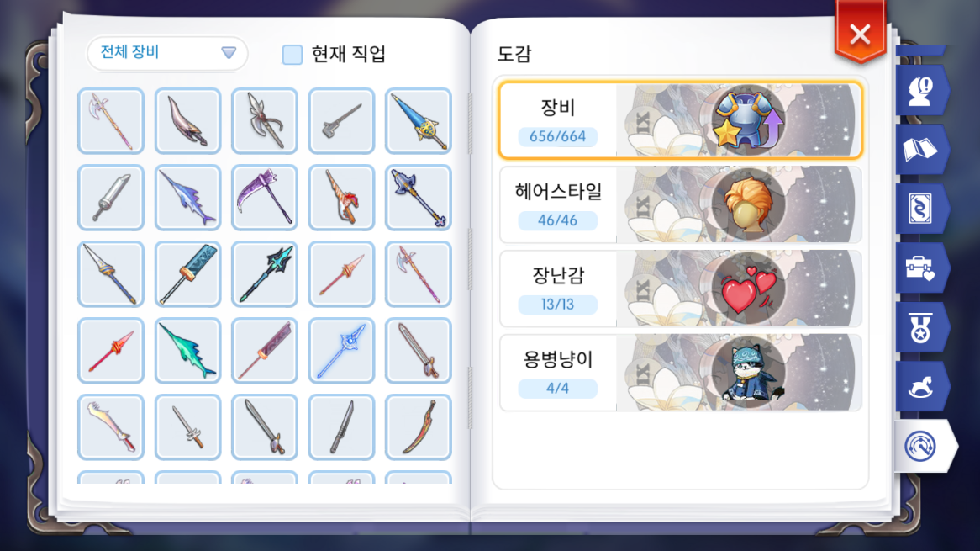Expand the 전체 장비 dropdown

(x=167, y=52)
